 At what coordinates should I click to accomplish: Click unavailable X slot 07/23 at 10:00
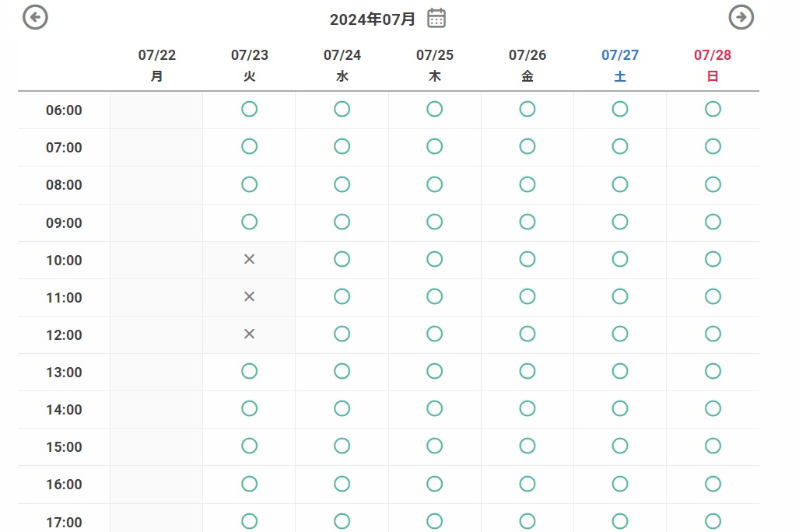tap(249, 259)
